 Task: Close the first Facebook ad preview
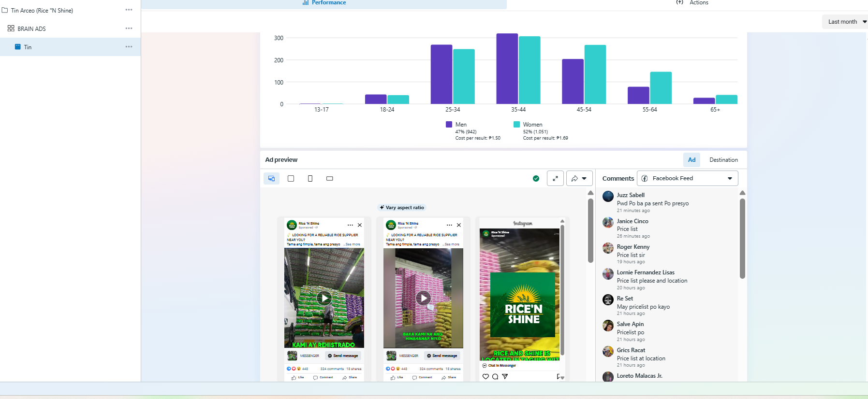pyautogui.click(x=360, y=225)
